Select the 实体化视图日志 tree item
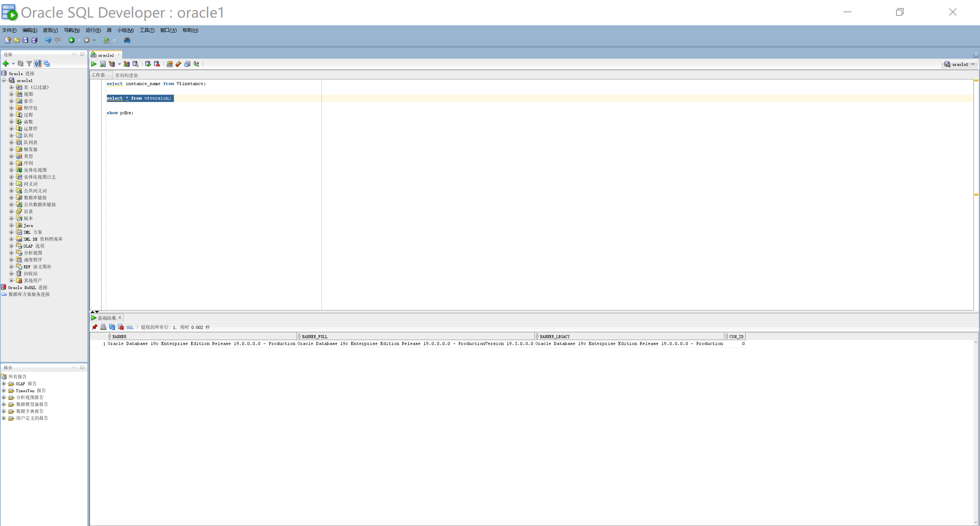 pyautogui.click(x=40, y=177)
